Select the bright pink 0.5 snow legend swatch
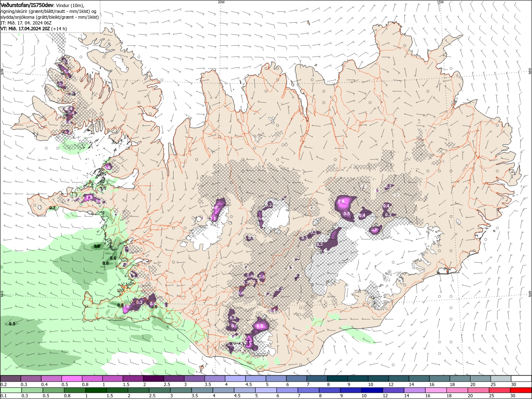This screenshot has height=399, width=532. (x=71, y=379)
